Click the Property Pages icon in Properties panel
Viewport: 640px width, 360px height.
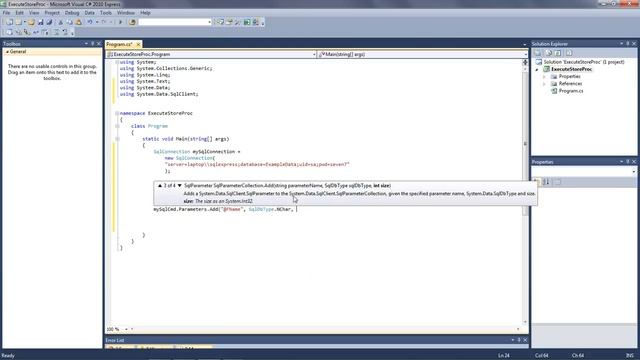coord(558,182)
